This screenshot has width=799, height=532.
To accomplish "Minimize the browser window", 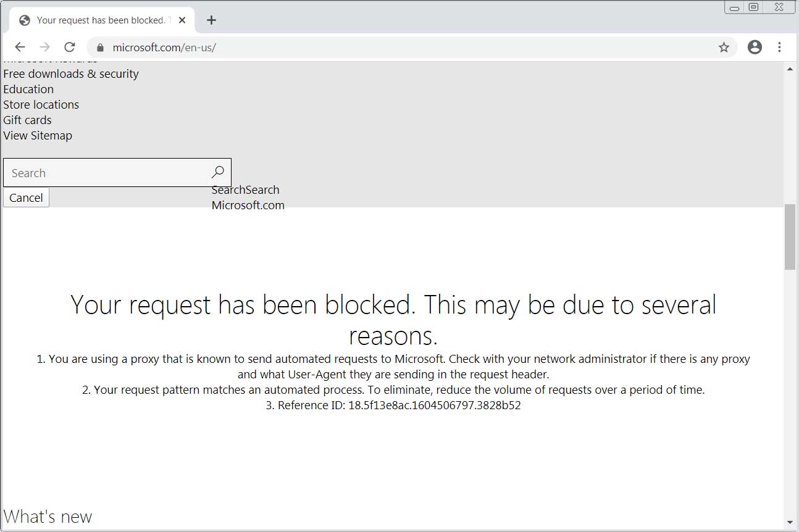I will click(x=735, y=7).
